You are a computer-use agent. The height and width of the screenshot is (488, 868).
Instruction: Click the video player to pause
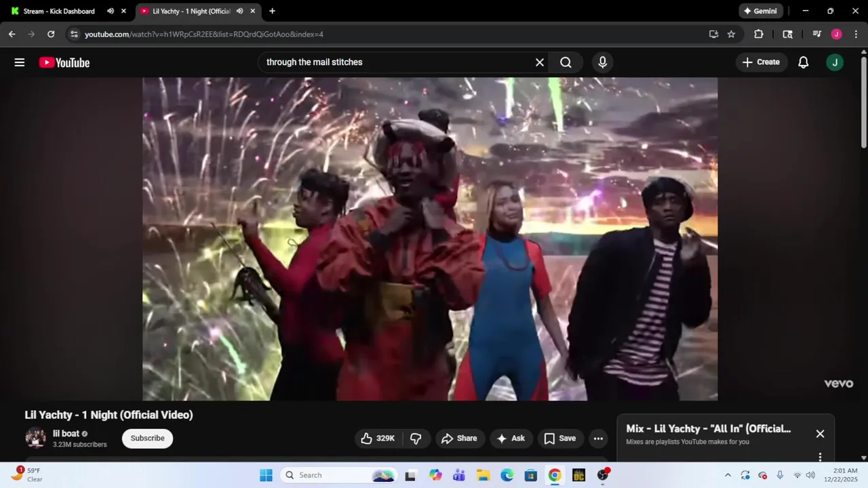(x=430, y=239)
